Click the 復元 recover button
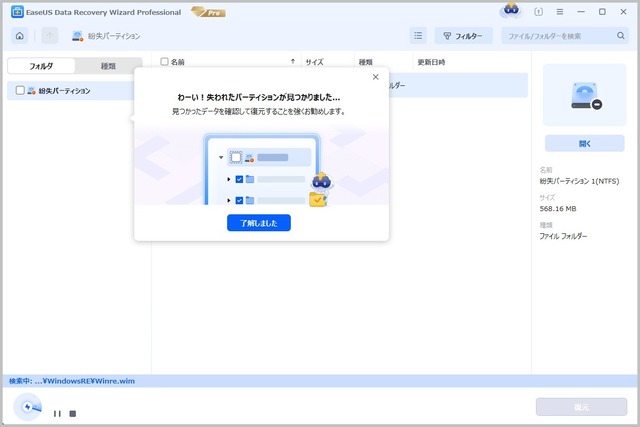The width and height of the screenshot is (640, 427). (x=581, y=407)
